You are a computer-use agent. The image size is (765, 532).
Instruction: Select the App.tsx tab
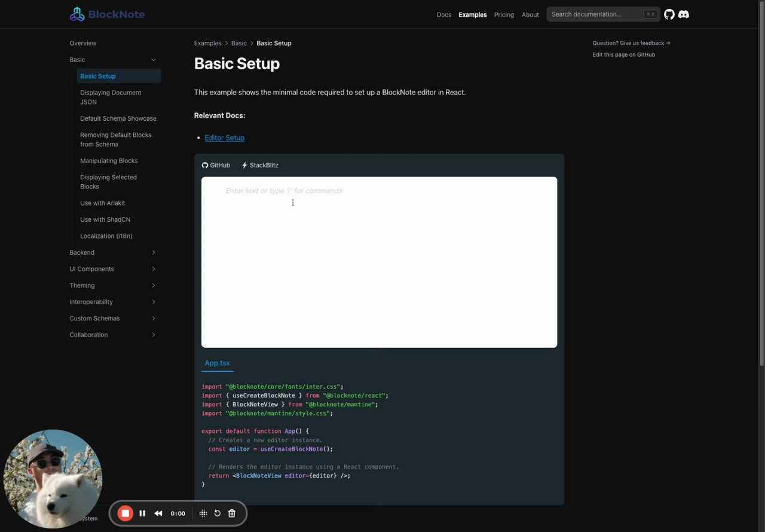[217, 363]
